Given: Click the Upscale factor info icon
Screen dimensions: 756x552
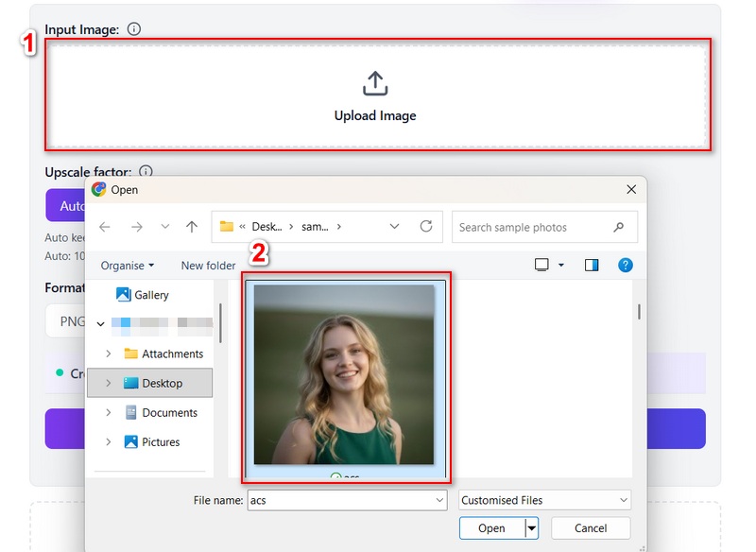Looking at the screenshot, I should (146, 171).
